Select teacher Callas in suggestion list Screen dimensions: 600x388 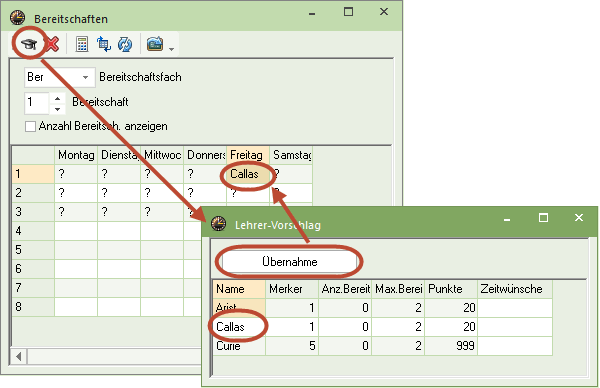click(x=239, y=327)
